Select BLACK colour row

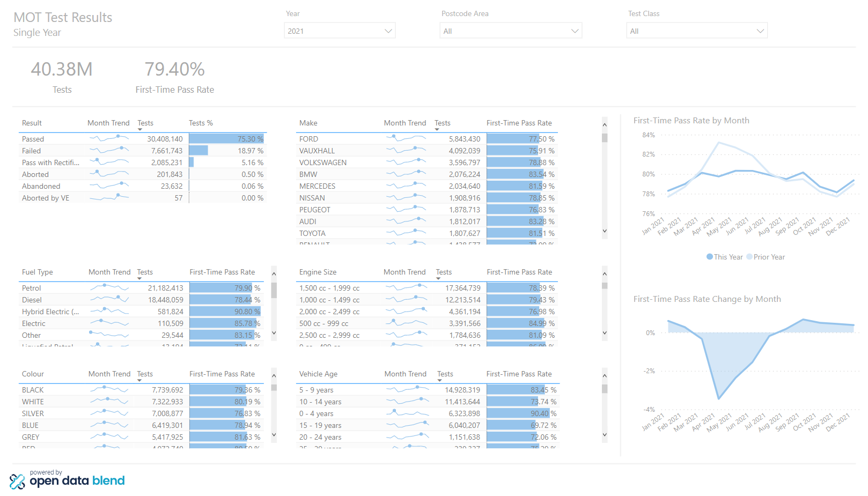click(x=141, y=390)
